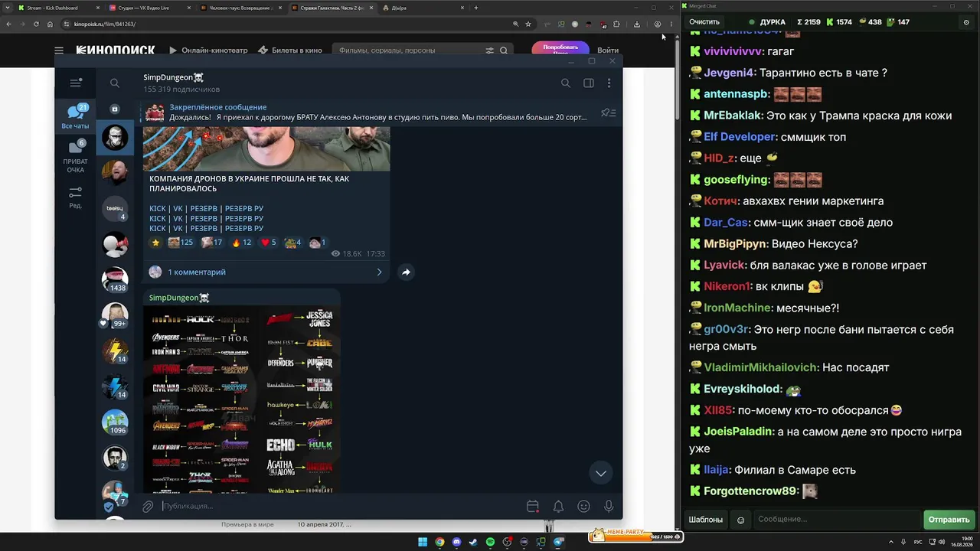
Task: Reload the Kinopoisk page
Action: pos(36,24)
